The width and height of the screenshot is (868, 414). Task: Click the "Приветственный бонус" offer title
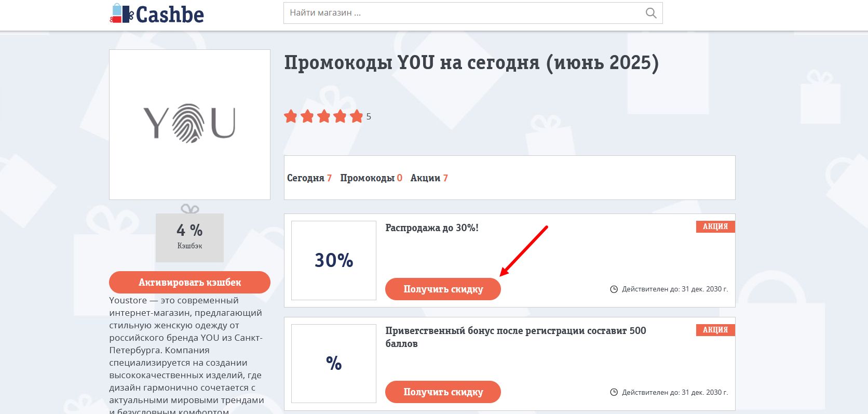pyautogui.click(x=516, y=337)
